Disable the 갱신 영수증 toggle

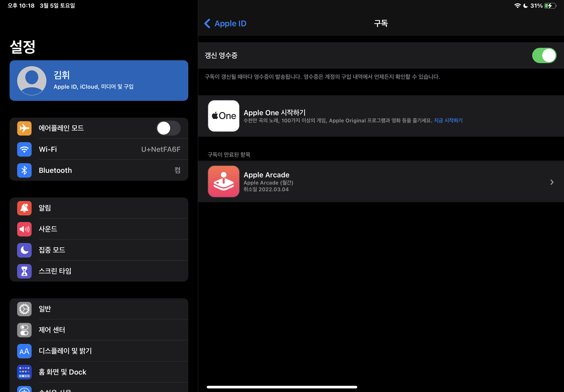point(544,55)
